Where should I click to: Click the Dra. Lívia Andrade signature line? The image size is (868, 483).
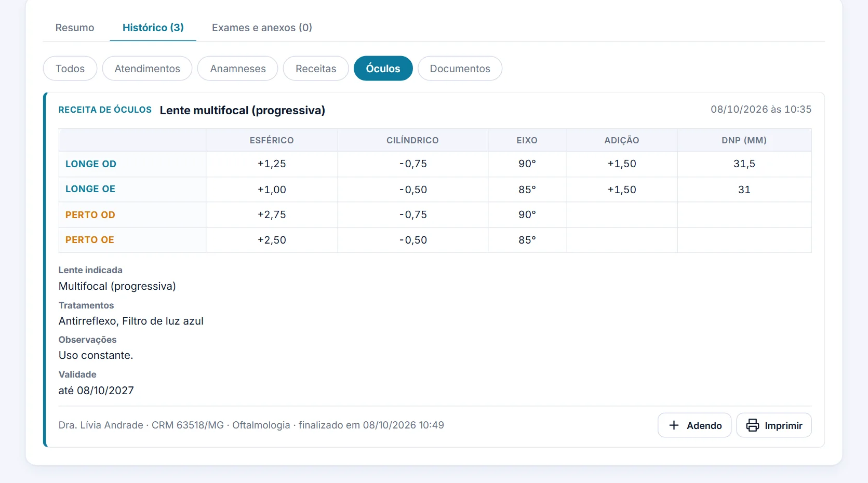click(x=251, y=425)
